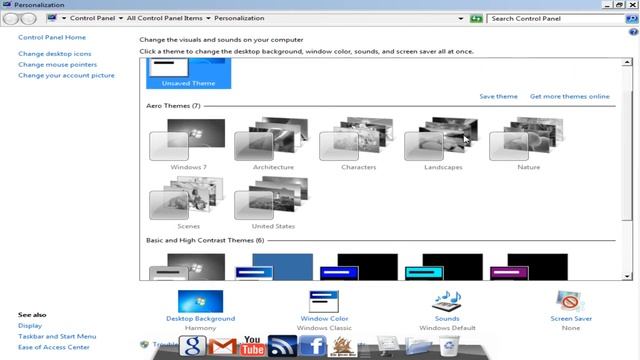Click the Aero Themes (7) heading

(173, 106)
